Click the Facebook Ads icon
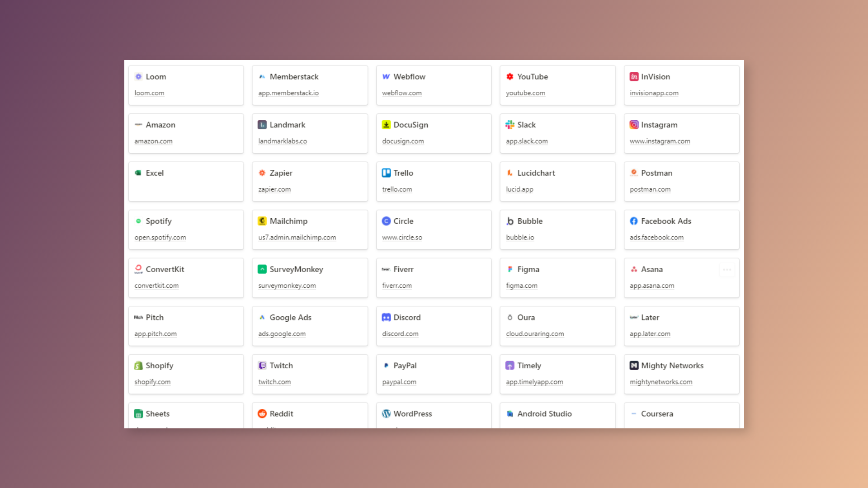868x488 pixels. click(x=634, y=221)
